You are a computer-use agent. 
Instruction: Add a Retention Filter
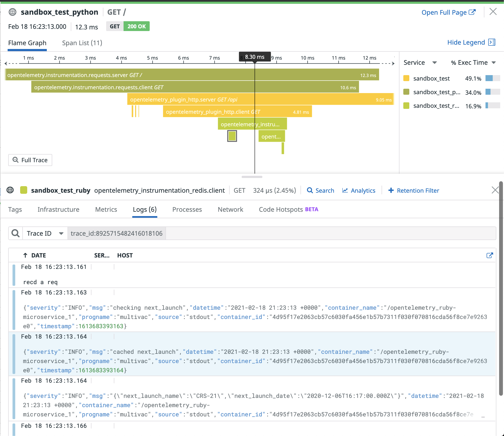point(414,191)
